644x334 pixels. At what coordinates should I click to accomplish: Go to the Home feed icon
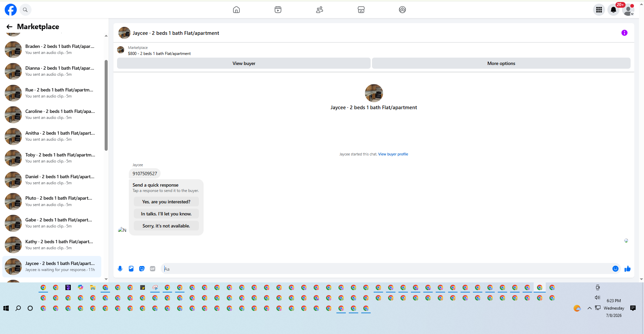[x=236, y=10]
